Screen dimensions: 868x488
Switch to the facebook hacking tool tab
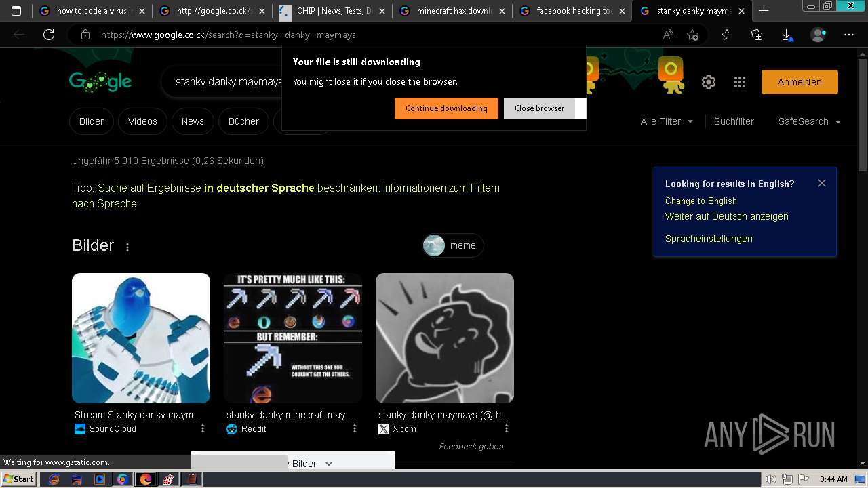coord(571,11)
